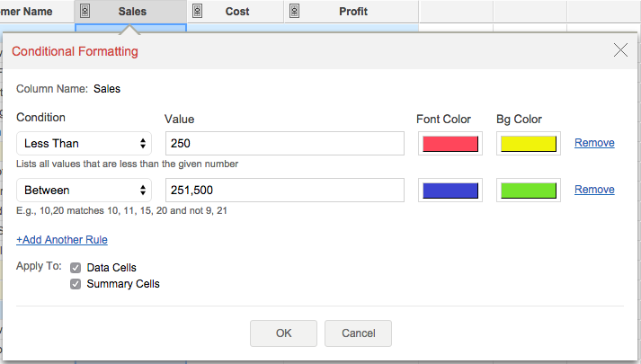Viewport: 641px width, 364px height.
Task: Select the Profit column header
Action: [x=353, y=12]
